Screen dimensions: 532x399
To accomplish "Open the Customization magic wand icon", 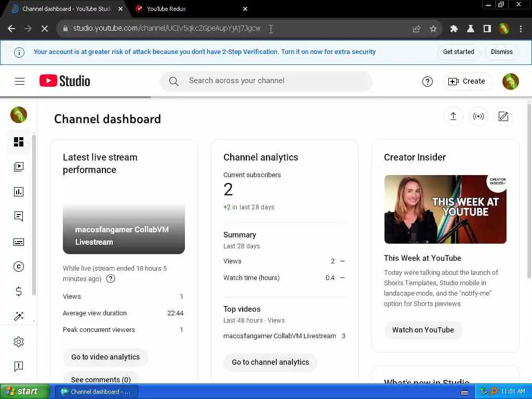I will (19, 316).
